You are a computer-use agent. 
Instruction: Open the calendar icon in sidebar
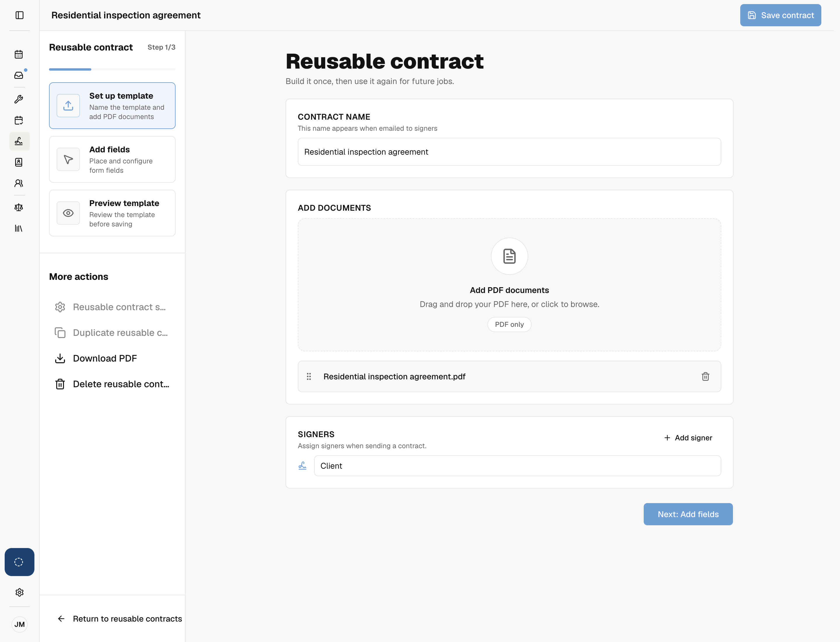coord(19,54)
